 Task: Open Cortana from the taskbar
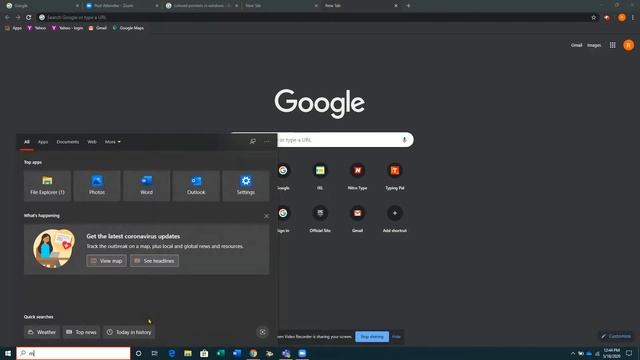tap(138, 353)
